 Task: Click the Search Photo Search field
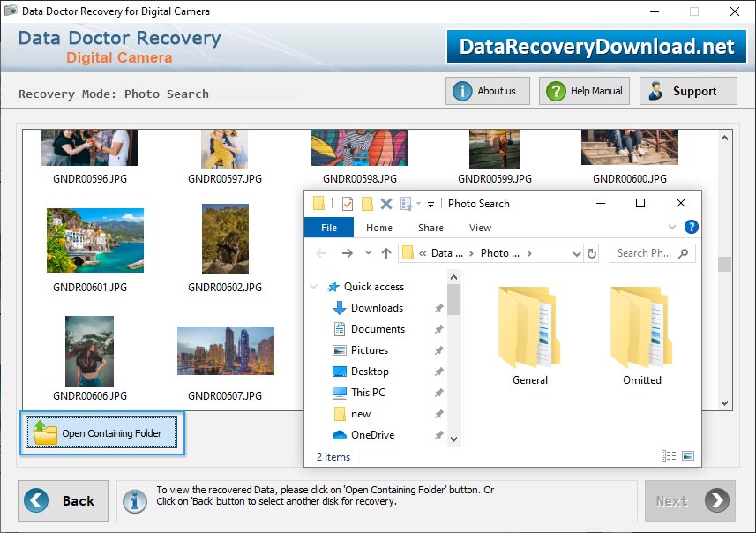coord(652,253)
